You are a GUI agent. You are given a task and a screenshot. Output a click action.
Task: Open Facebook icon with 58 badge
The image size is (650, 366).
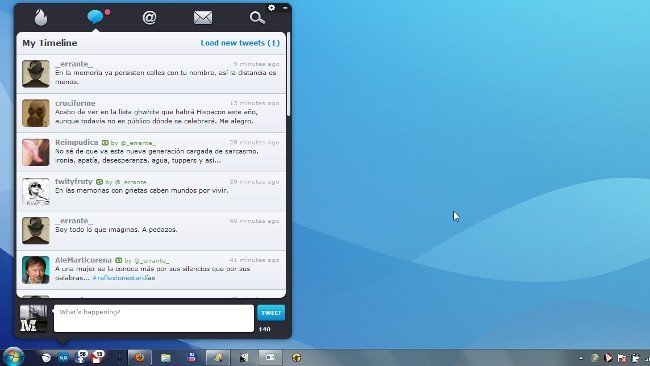81,357
